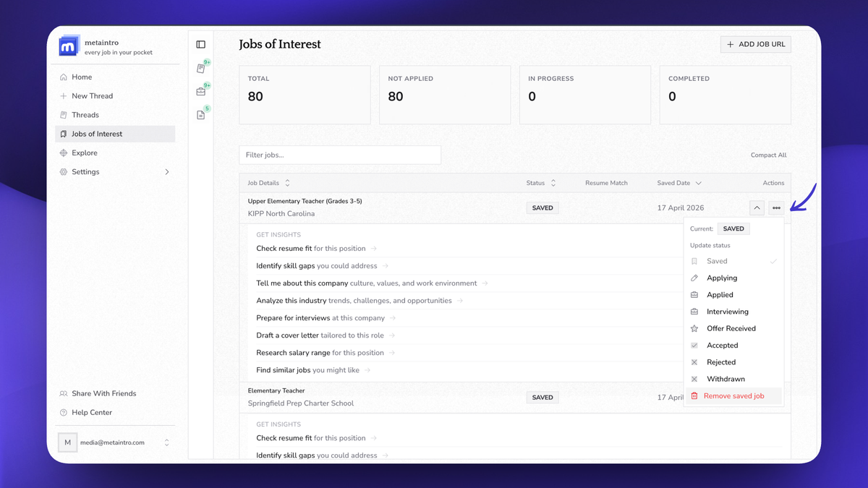Image resolution: width=868 pixels, height=488 pixels.
Task: Open the briefcase icon with 9+ badge
Action: coord(201,92)
